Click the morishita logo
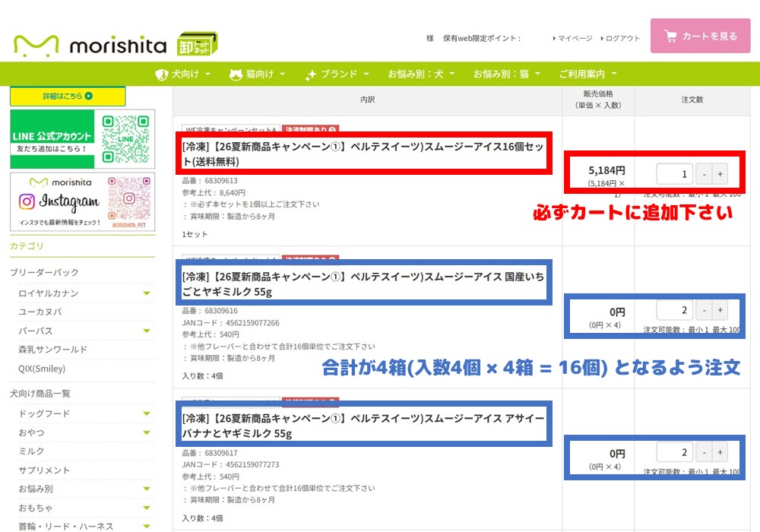 [90, 46]
